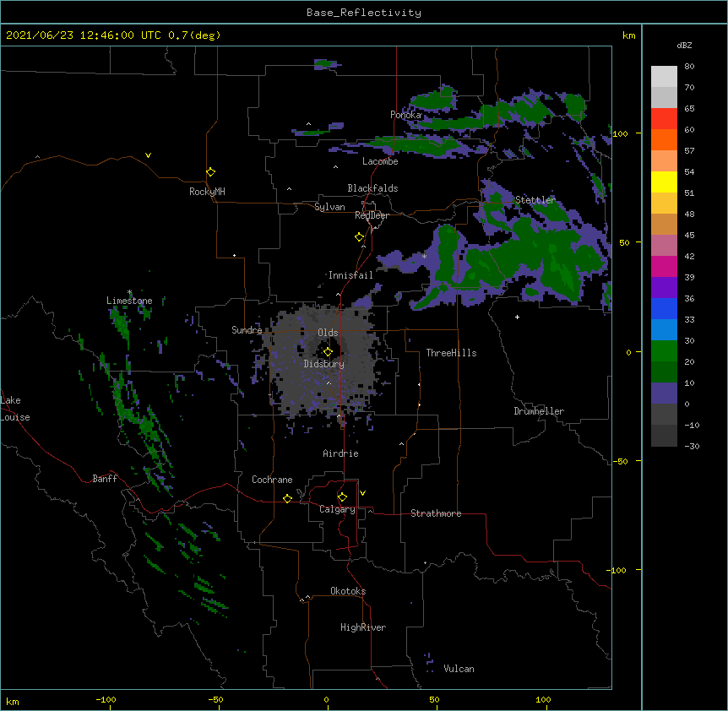Image resolution: width=728 pixels, height=711 pixels.
Task: Select the magenta 42 dBZ legend swatch
Action: 664,266
